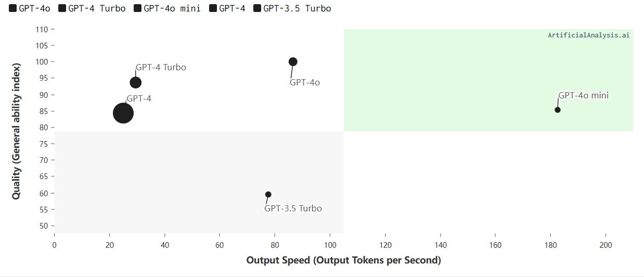Click the Quality (General ability index) axis title
Screen dimensions: 644x277
click(17, 131)
